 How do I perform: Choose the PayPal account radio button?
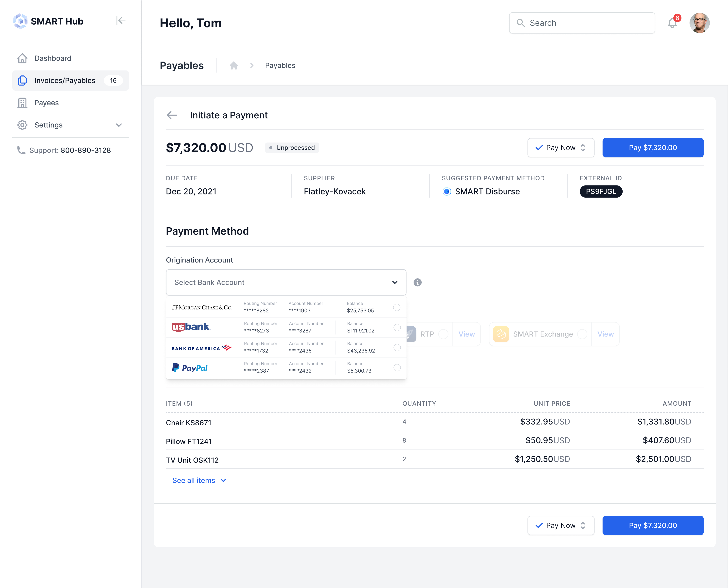pyautogui.click(x=397, y=367)
